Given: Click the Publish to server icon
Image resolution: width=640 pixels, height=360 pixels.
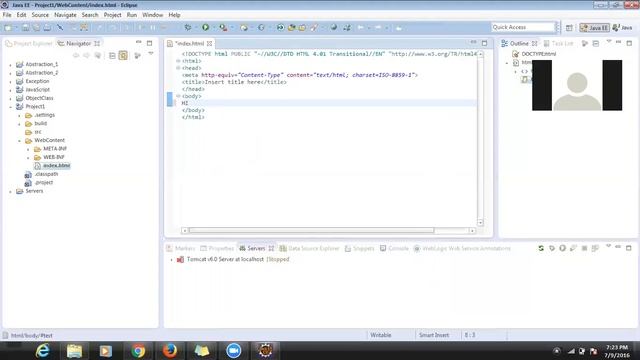Looking at the screenshot, I should [595, 248].
